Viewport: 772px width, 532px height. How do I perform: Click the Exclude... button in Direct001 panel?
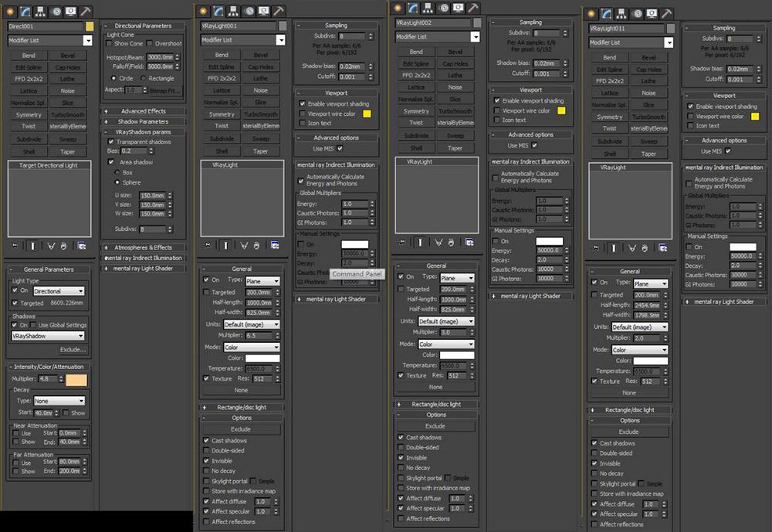click(73, 349)
